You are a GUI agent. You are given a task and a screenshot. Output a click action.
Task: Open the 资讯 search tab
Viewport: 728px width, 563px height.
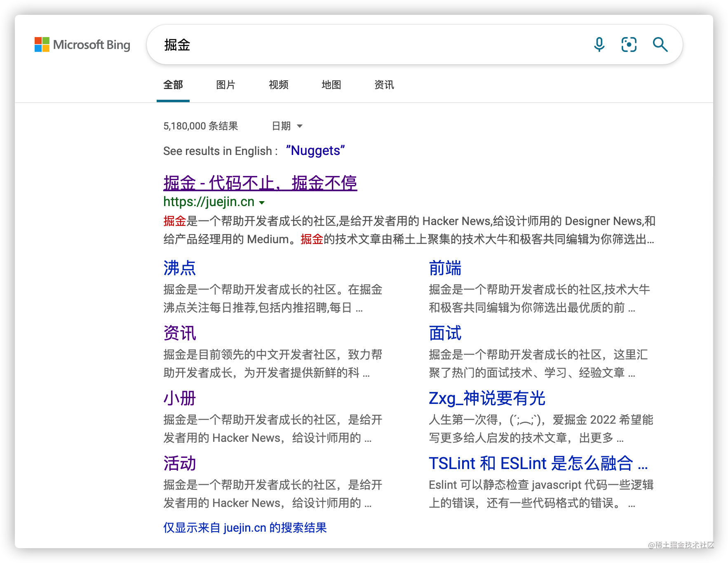[x=384, y=85]
